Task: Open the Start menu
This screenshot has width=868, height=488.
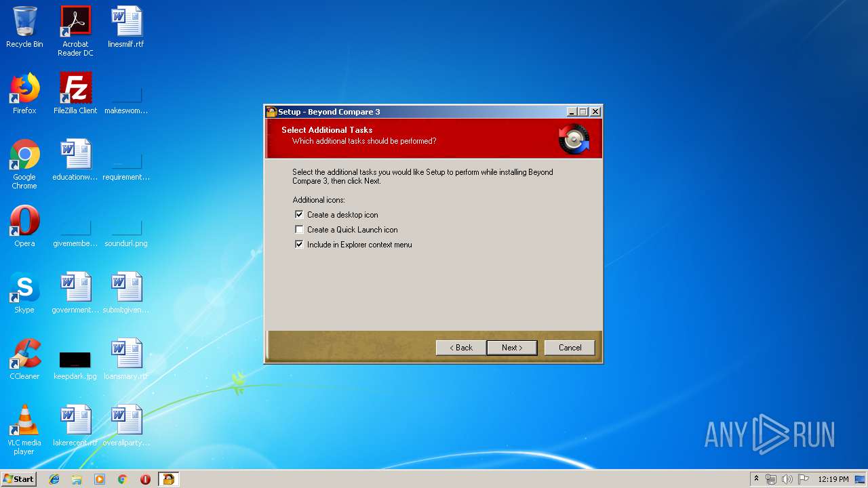Action: click(18, 479)
